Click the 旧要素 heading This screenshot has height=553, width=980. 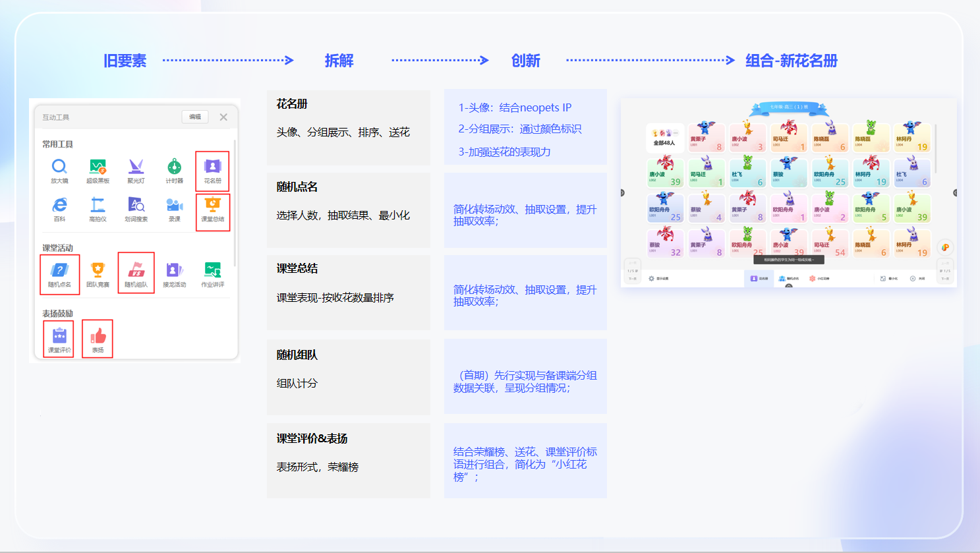125,61
